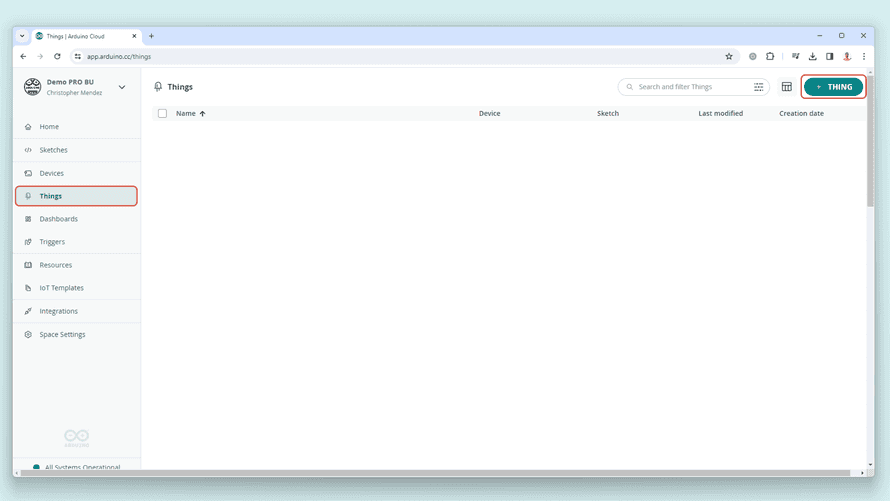This screenshot has height=501, width=890.
Task: Click the + THING create button
Action: pos(834,87)
